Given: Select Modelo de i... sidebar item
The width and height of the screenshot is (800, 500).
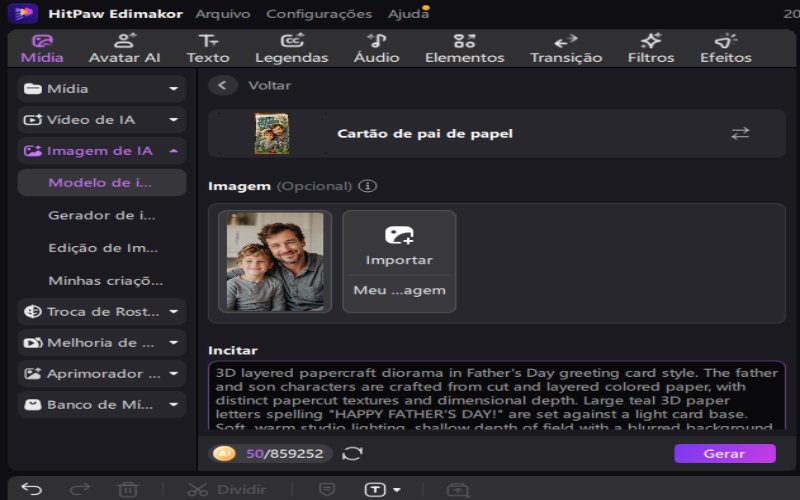Looking at the screenshot, I should (102, 183).
